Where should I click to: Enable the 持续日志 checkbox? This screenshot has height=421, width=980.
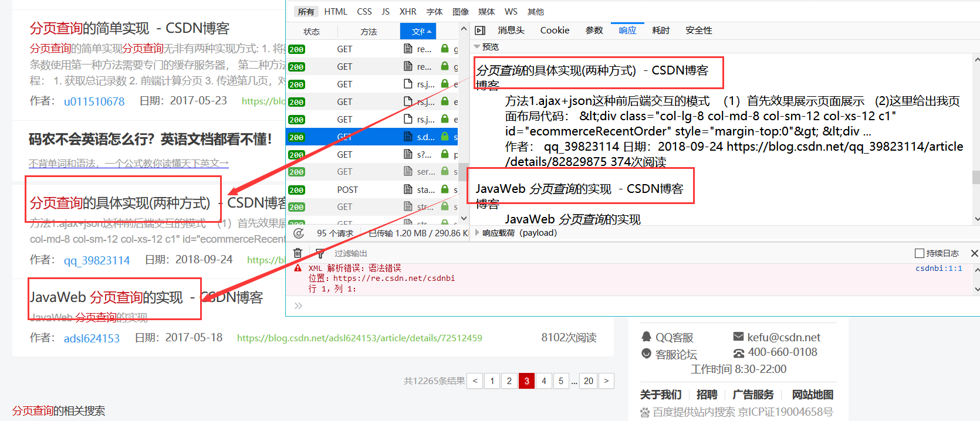pos(920,253)
